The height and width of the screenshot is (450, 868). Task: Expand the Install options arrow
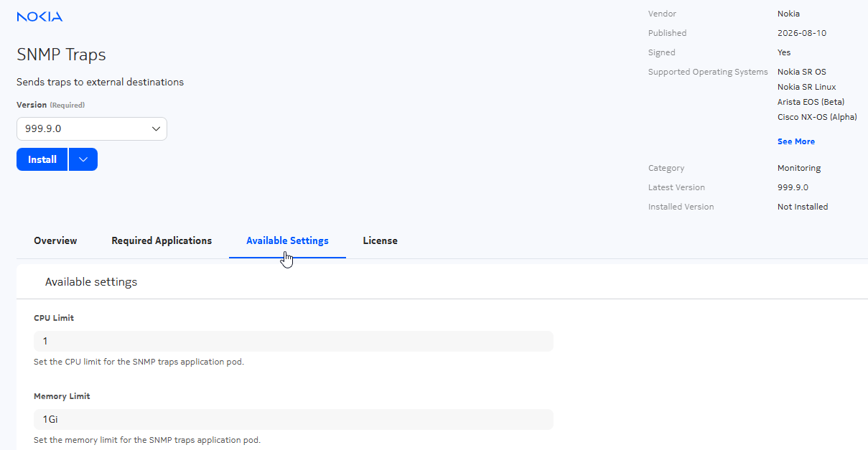click(83, 159)
